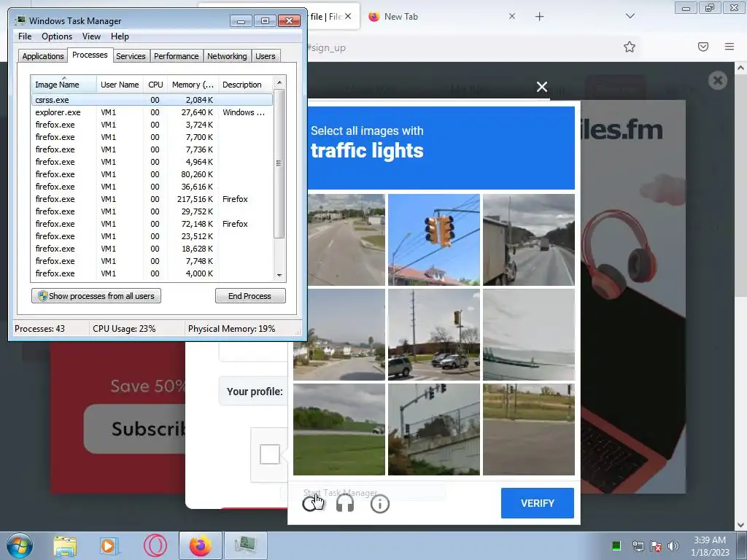747x560 pixels.
Task: Click the volume speaker tray icon
Action: click(x=673, y=546)
